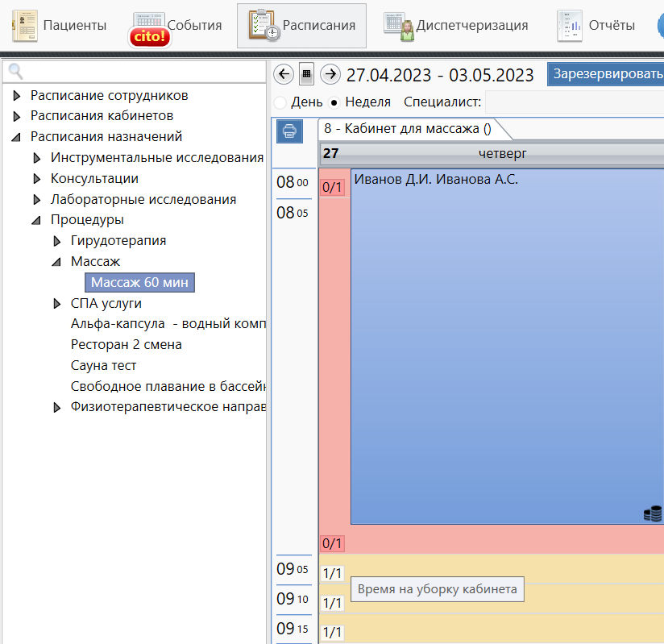664x644 pixels.
Task: Expand the СПА услуги node
Action: pyautogui.click(x=56, y=304)
